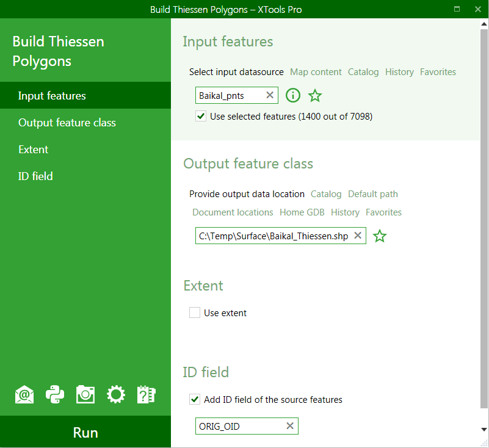Click the vertical scrollbar thumb
The width and height of the screenshot is (489, 448).
(x=484, y=219)
